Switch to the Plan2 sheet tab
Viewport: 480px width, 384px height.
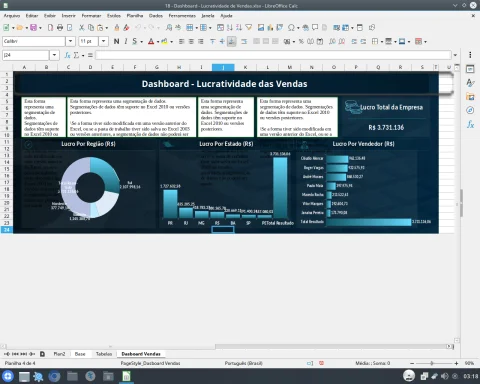pyautogui.click(x=59, y=354)
